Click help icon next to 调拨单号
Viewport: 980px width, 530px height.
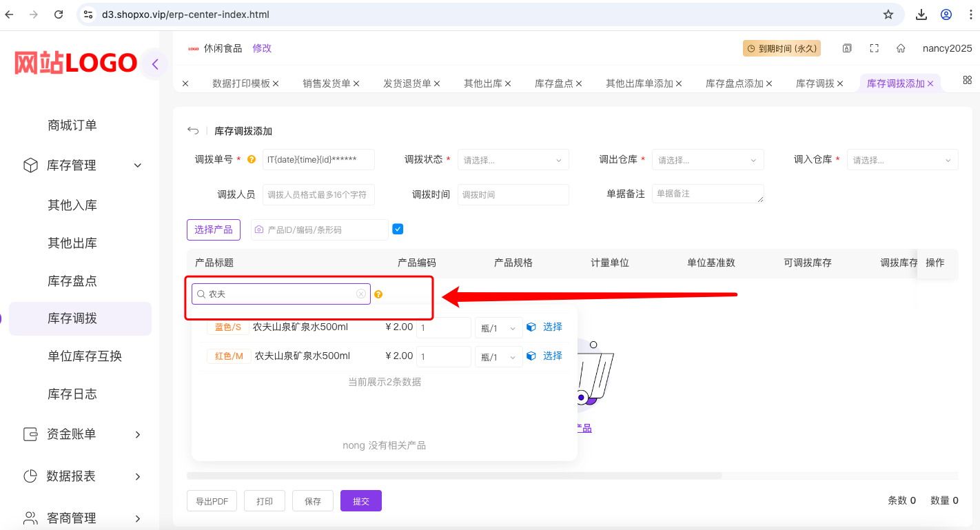pos(252,159)
